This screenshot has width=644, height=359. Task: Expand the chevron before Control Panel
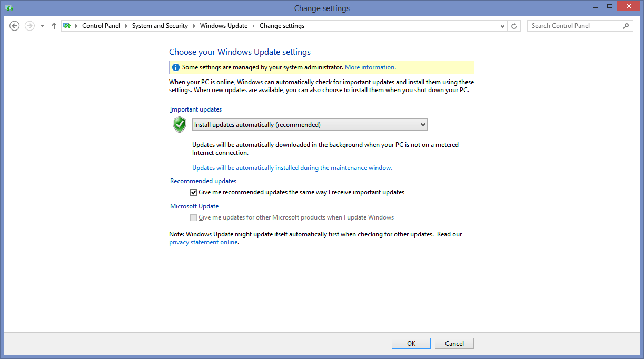pyautogui.click(x=76, y=25)
